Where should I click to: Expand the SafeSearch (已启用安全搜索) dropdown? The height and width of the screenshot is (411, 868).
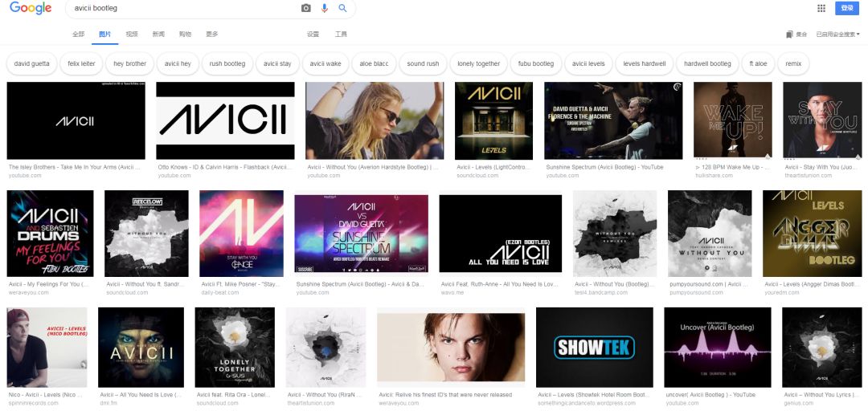click(x=837, y=35)
